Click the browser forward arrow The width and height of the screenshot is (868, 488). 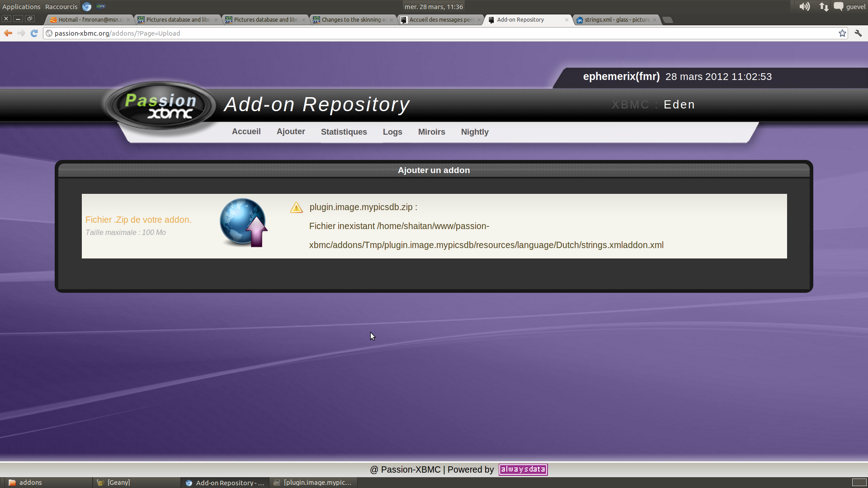(x=21, y=33)
